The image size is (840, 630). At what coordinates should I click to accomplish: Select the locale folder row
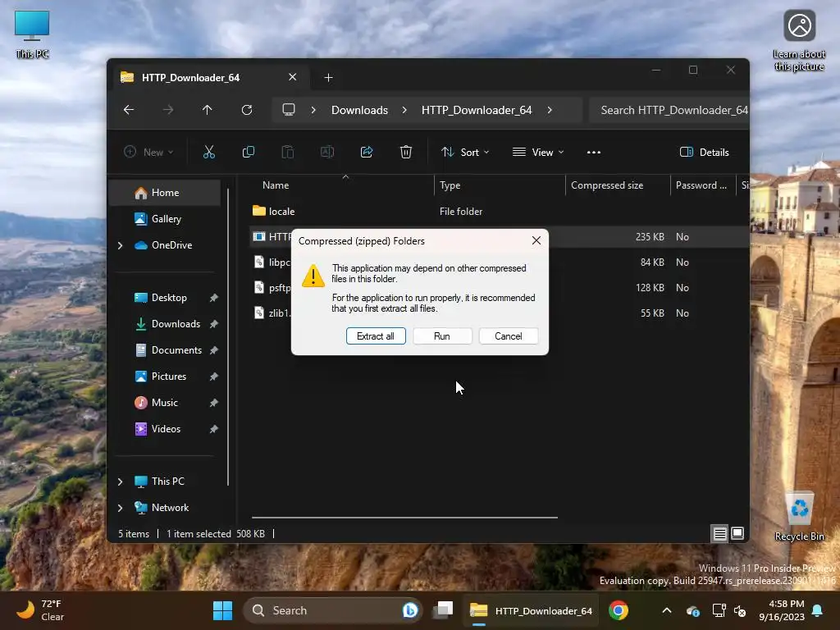coord(500,212)
